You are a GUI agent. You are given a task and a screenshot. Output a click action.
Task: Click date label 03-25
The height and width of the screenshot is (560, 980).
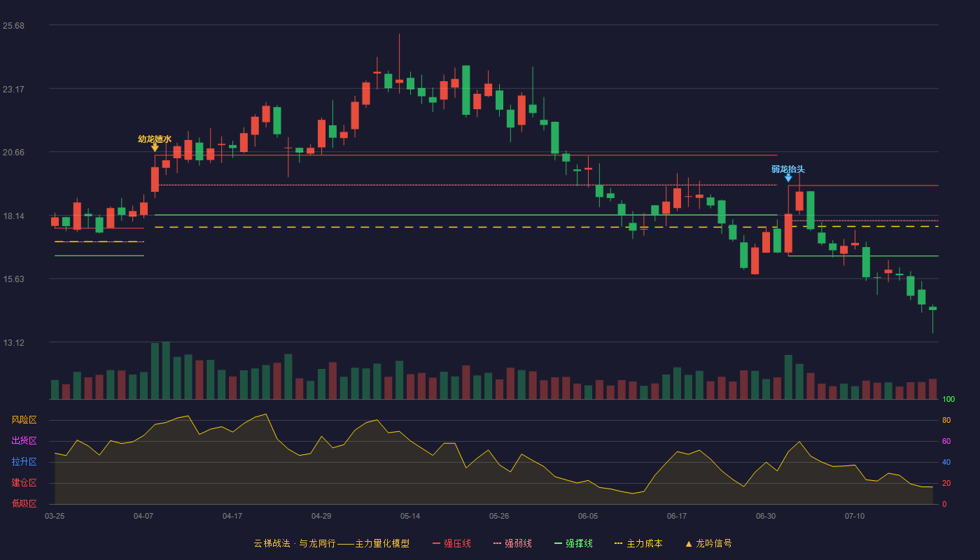click(x=55, y=516)
